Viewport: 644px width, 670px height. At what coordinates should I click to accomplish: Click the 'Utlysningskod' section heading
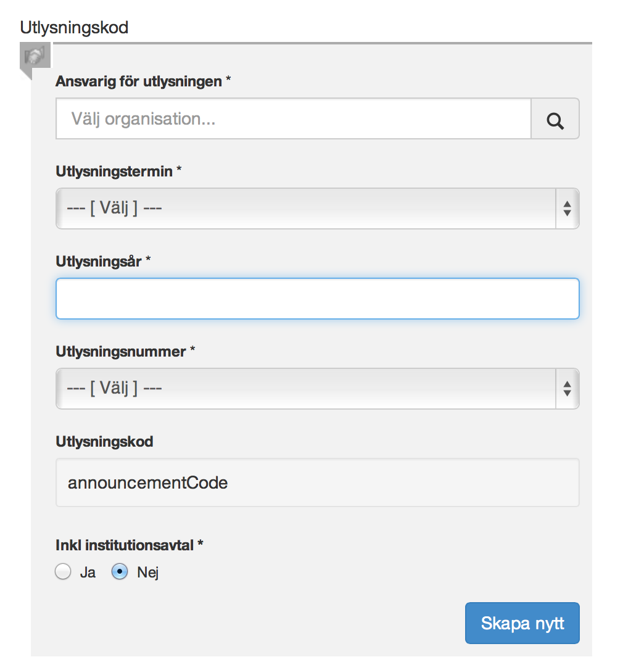point(75,28)
